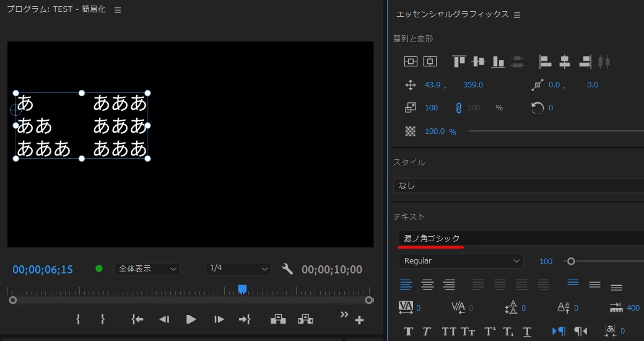Open the エッセンシャルグラフィックス panel menu
The width and height of the screenshot is (644, 341).
[x=517, y=15]
